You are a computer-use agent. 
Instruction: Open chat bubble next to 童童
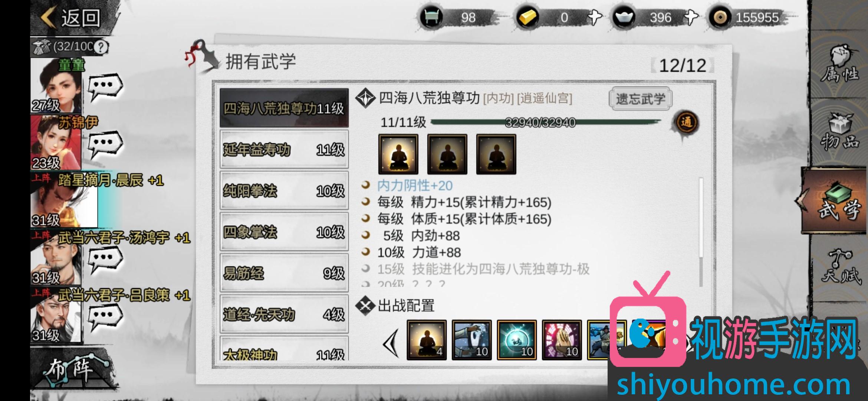click(105, 87)
